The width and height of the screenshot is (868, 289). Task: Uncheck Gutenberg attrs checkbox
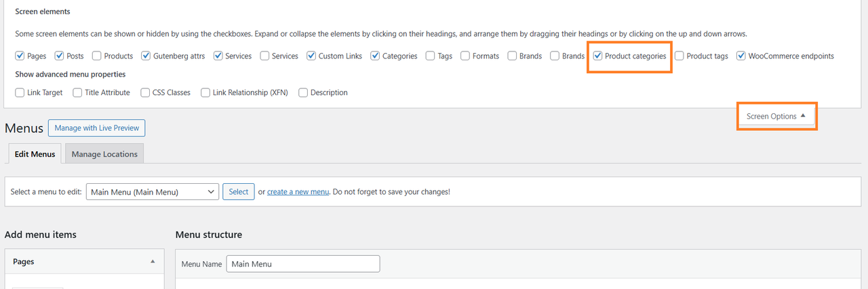(146, 56)
